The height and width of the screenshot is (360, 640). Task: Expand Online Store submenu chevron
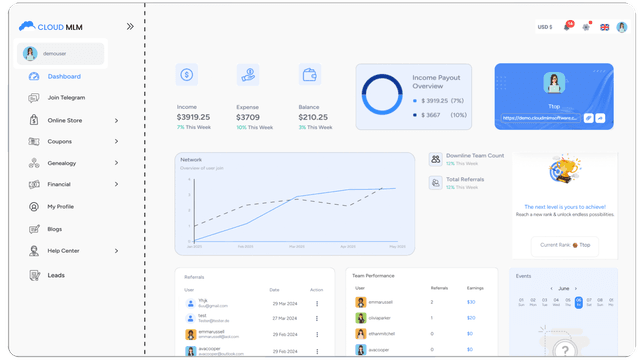[x=116, y=120]
